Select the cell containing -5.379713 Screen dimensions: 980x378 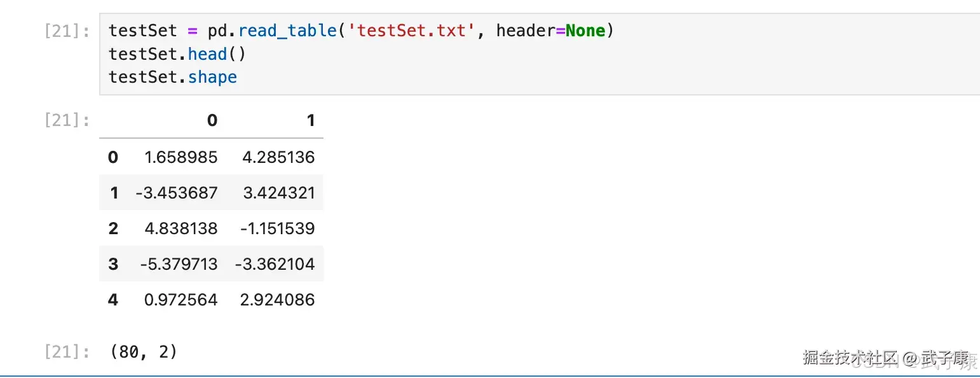pyautogui.click(x=179, y=264)
